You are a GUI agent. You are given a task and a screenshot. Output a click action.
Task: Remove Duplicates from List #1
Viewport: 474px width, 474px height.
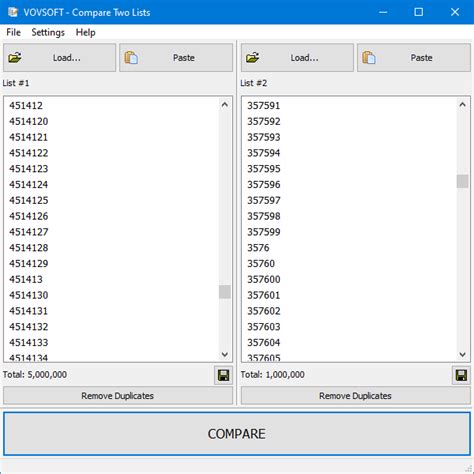(x=118, y=396)
